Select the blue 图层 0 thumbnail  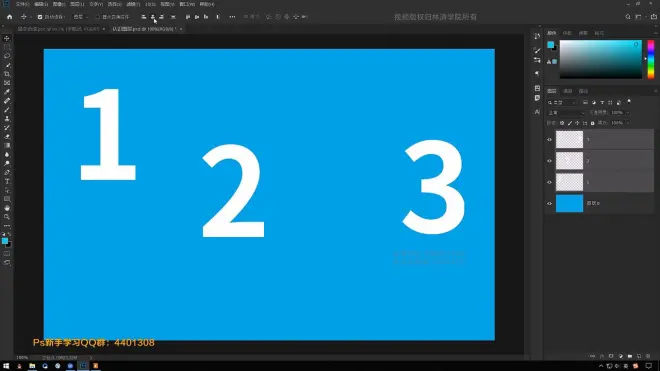[x=569, y=203]
